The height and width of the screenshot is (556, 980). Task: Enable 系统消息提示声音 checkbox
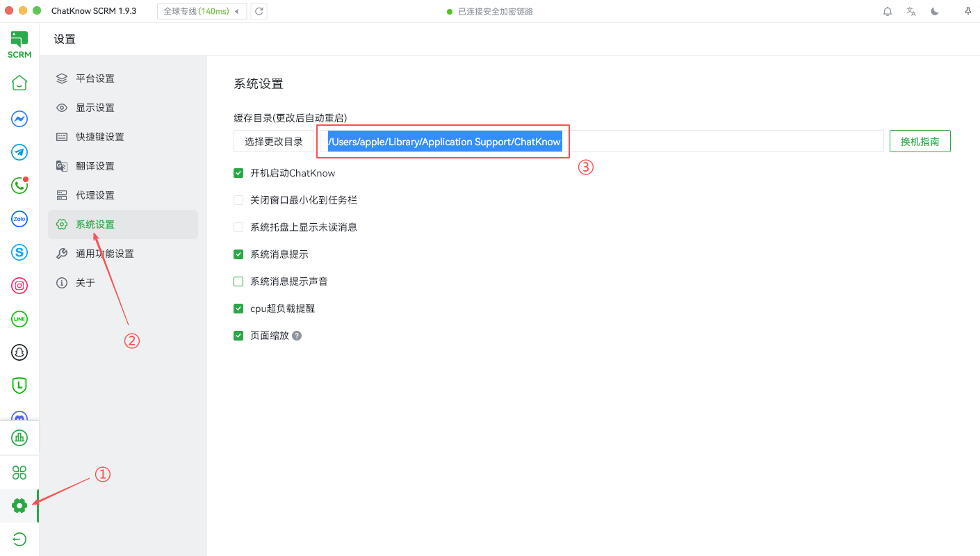238,281
